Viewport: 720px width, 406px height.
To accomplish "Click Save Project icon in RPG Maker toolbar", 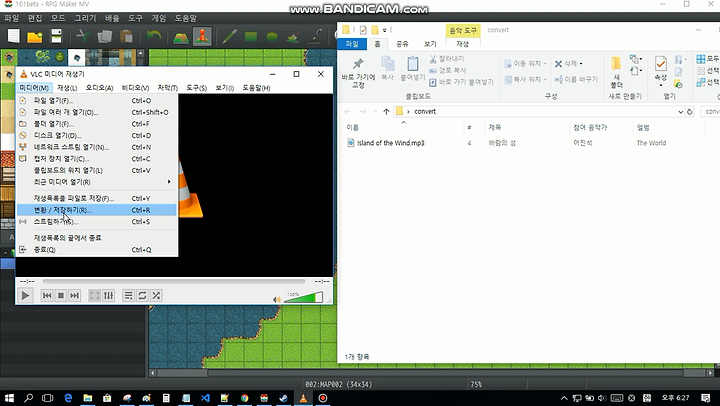I will [56, 36].
